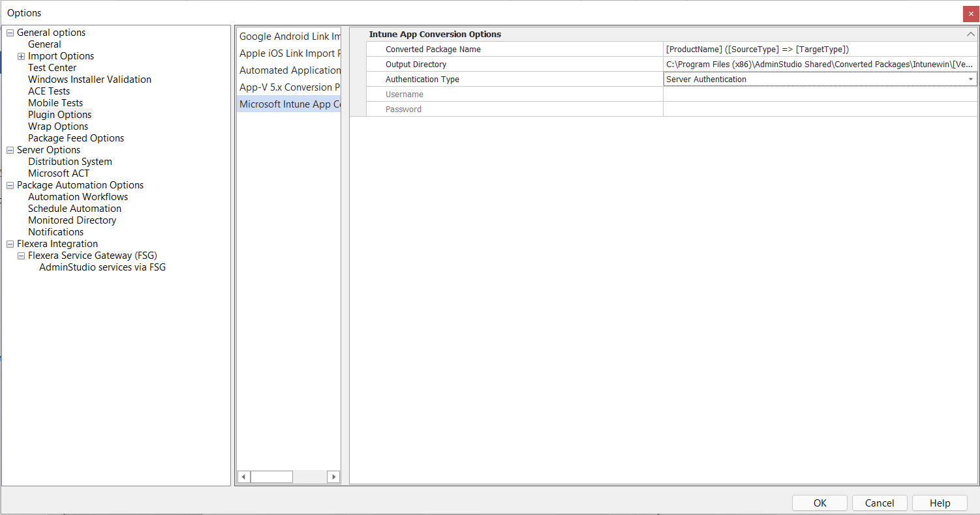This screenshot has height=515, width=980.
Task: Select Plugin Options in the left tree
Action: [59, 114]
